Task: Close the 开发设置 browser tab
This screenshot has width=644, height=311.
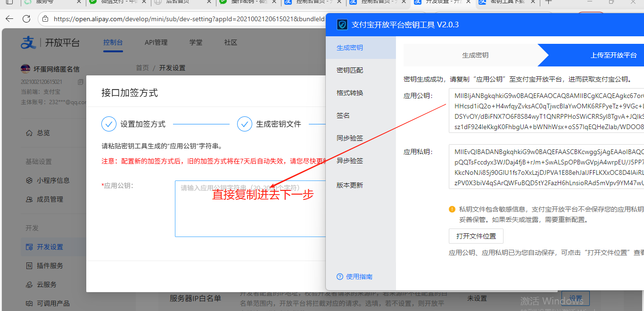Action: click(x=469, y=2)
